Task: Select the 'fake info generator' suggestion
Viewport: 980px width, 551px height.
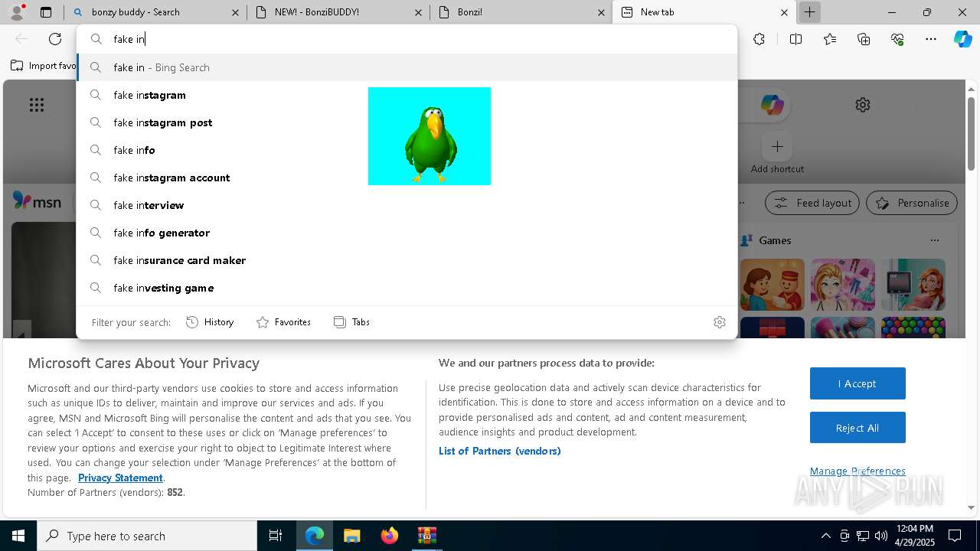Action: [x=407, y=233]
